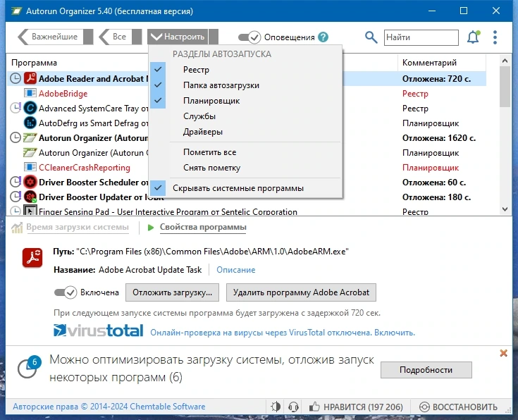Click the system boot time chart icon
The image size is (518, 420).
pyautogui.click(x=17, y=228)
